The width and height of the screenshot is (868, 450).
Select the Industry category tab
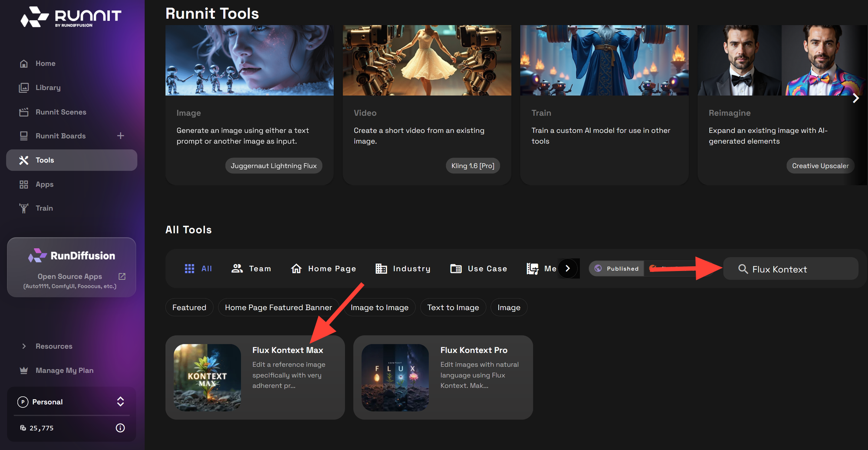point(403,269)
